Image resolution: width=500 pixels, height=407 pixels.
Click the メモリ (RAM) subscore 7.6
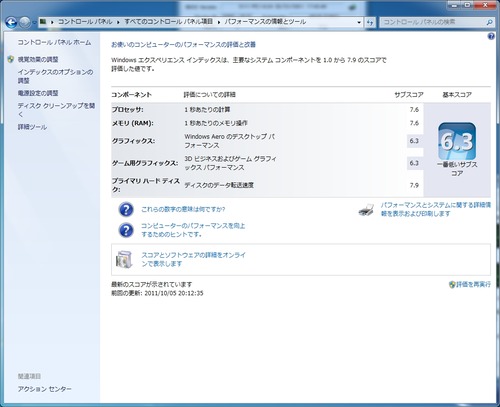click(x=414, y=123)
